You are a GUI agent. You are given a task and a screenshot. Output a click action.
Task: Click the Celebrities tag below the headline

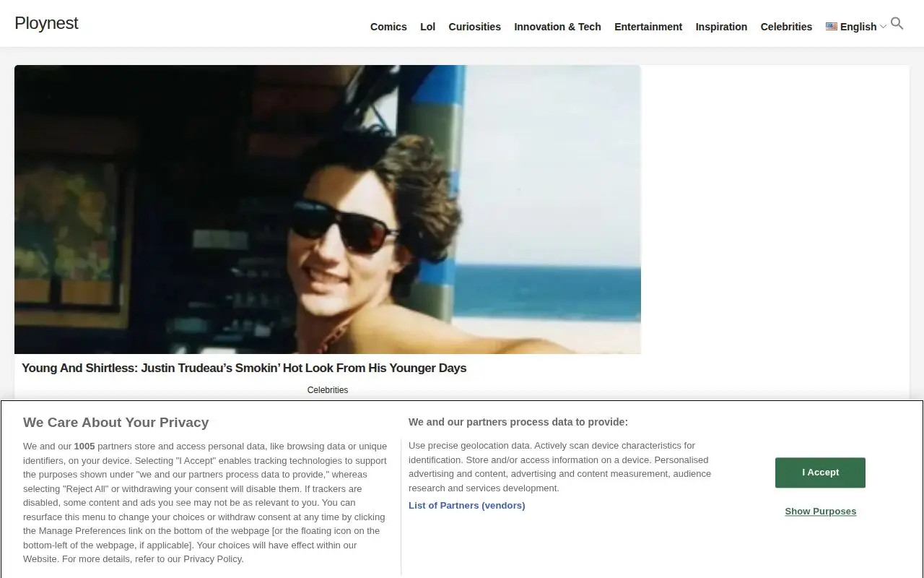click(328, 390)
